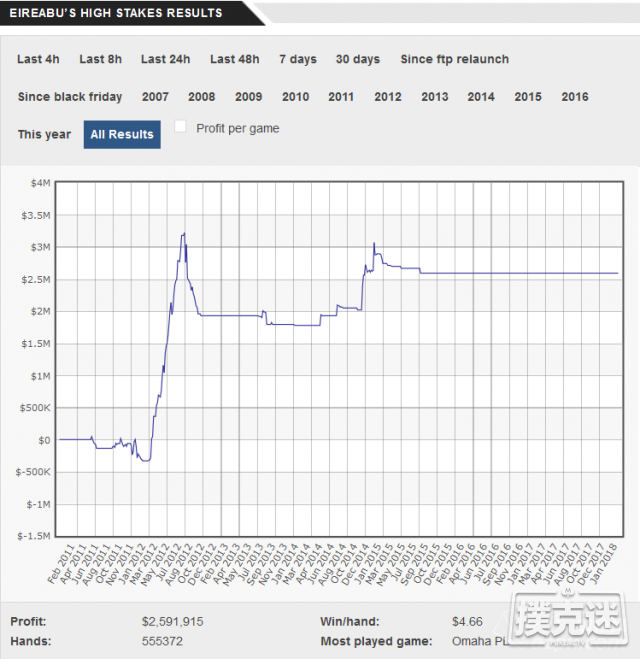The width and height of the screenshot is (640, 659).
Task: View results for year 2011
Action: click(x=341, y=97)
